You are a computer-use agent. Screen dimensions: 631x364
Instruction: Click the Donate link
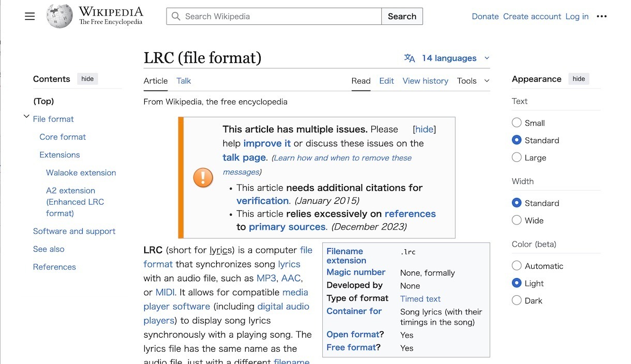[485, 17]
